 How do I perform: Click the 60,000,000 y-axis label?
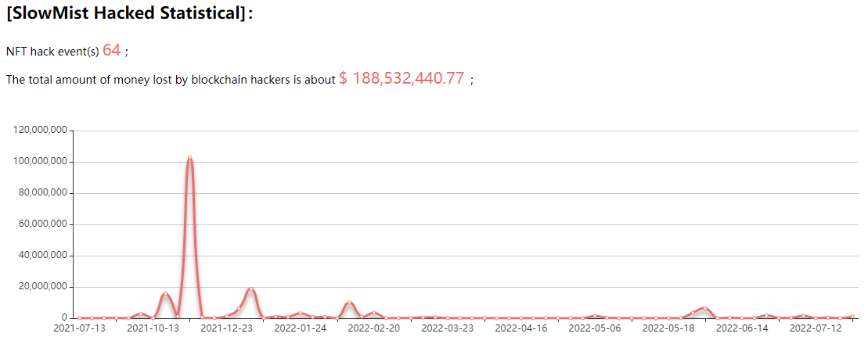[x=43, y=224]
